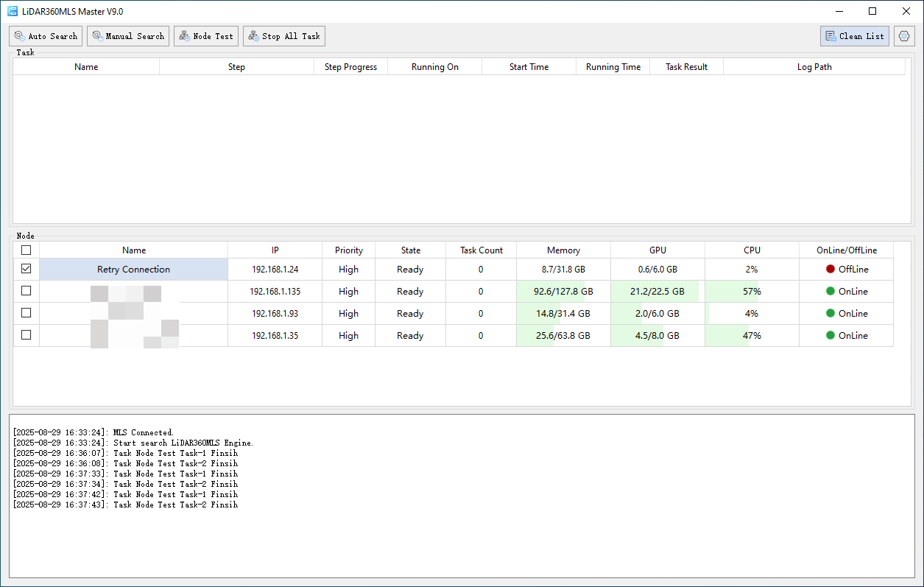The height and width of the screenshot is (587, 924).
Task: Enable the checkbox for node 192.168.1.93
Action: tap(27, 314)
